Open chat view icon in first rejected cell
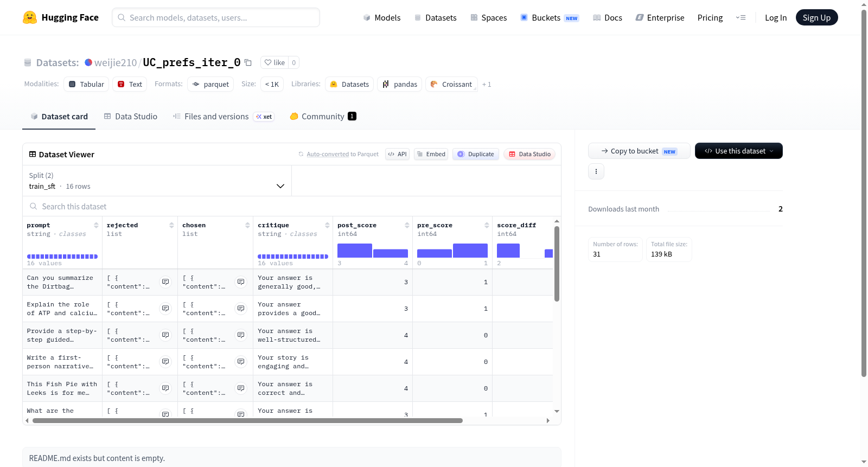The image size is (868, 467). tap(165, 282)
